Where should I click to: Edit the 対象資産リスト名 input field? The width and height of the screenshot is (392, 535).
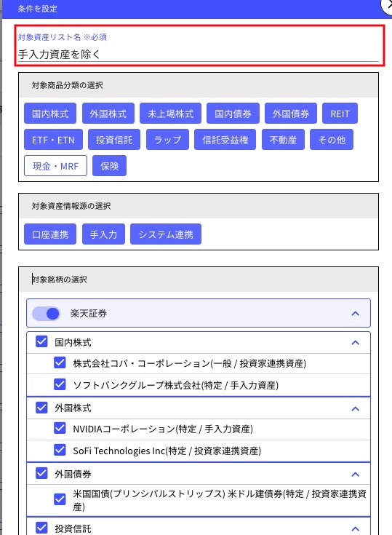tap(199, 55)
